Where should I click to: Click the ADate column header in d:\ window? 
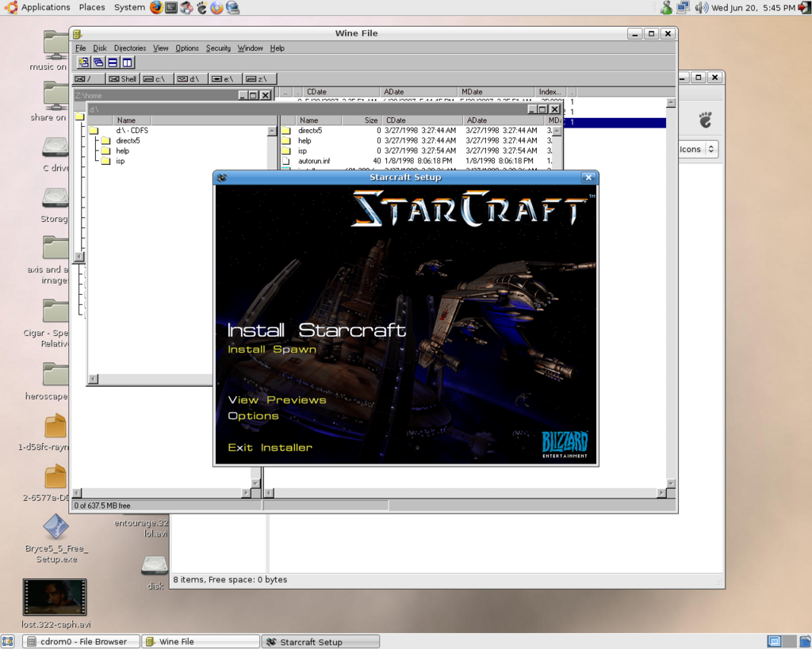tap(503, 120)
